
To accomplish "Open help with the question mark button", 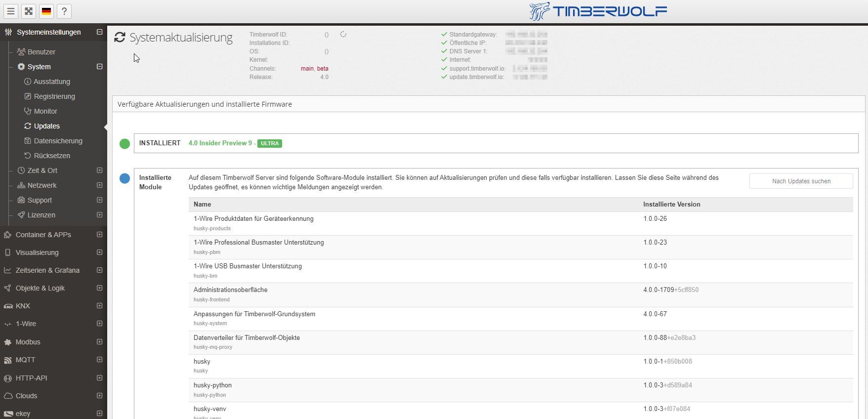I will [64, 11].
